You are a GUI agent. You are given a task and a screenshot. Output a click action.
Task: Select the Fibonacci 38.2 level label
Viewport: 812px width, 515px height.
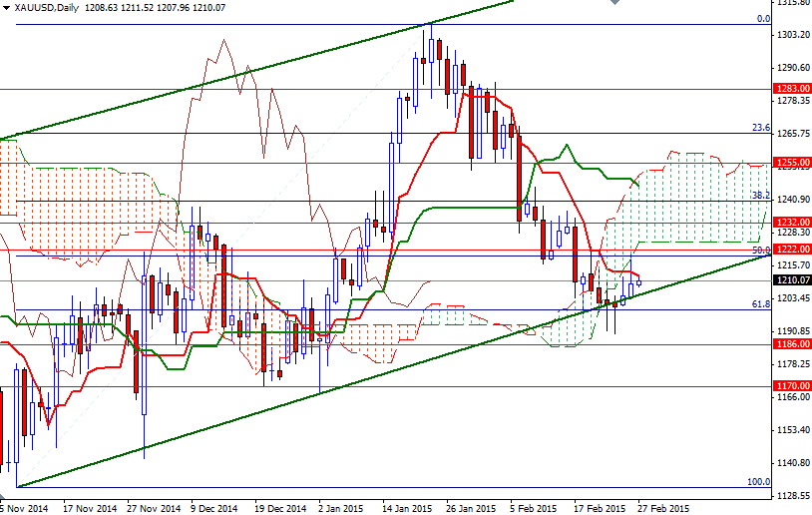[760, 196]
